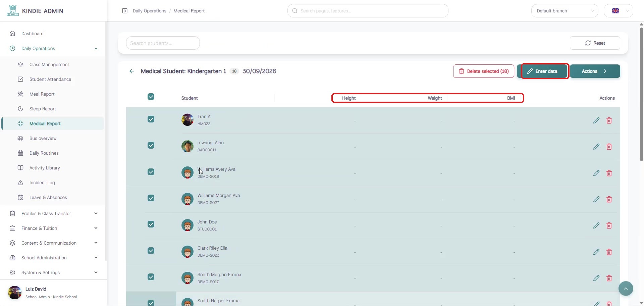Open the Actions button menu
The width and height of the screenshot is (644, 306).
(595, 71)
